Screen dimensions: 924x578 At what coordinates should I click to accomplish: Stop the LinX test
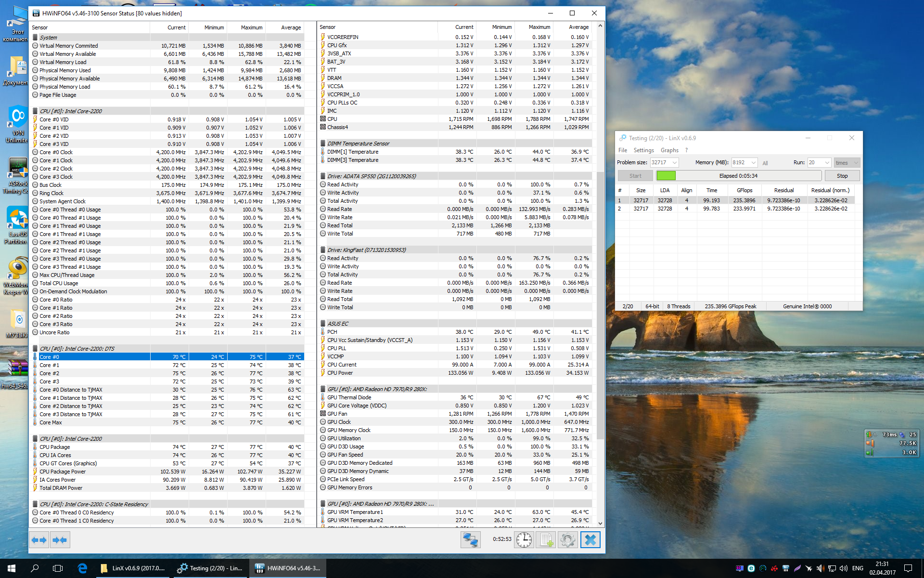point(842,176)
